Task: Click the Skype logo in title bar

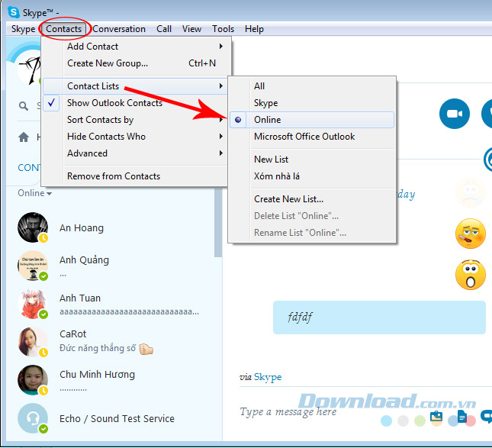Action: pos(14,12)
